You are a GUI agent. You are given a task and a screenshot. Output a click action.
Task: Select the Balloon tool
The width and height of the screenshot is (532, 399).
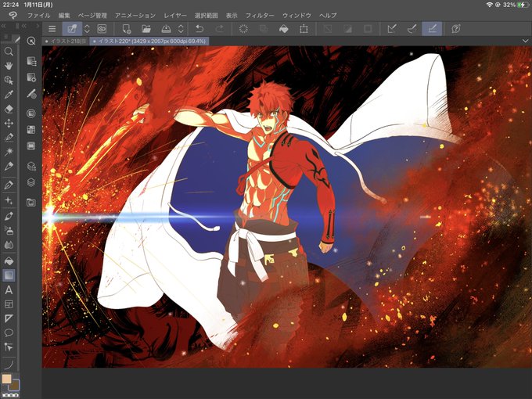click(x=9, y=332)
